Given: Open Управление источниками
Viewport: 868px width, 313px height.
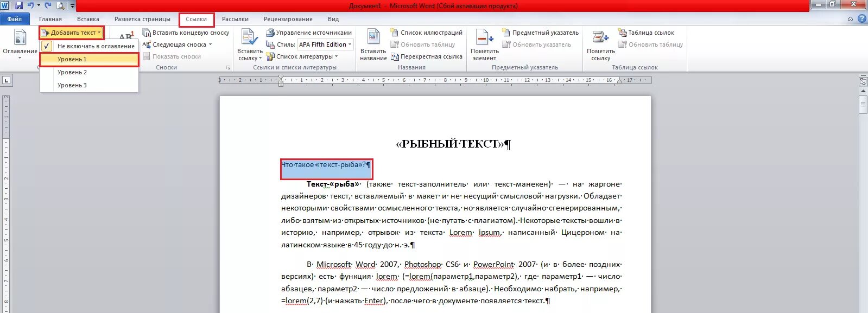Looking at the screenshot, I should [x=309, y=33].
